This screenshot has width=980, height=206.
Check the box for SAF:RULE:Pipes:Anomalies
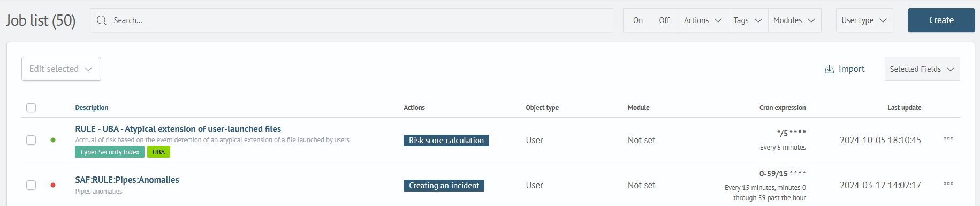coord(31,185)
